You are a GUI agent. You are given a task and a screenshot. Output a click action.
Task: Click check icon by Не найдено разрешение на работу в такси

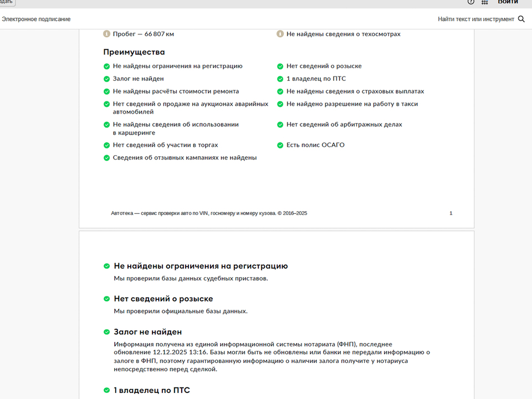(280, 104)
